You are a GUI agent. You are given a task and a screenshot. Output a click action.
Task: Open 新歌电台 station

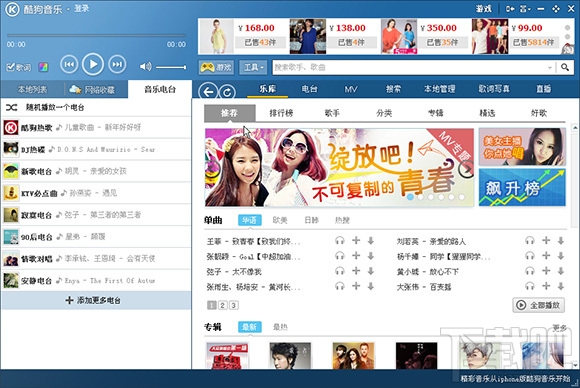(x=96, y=171)
